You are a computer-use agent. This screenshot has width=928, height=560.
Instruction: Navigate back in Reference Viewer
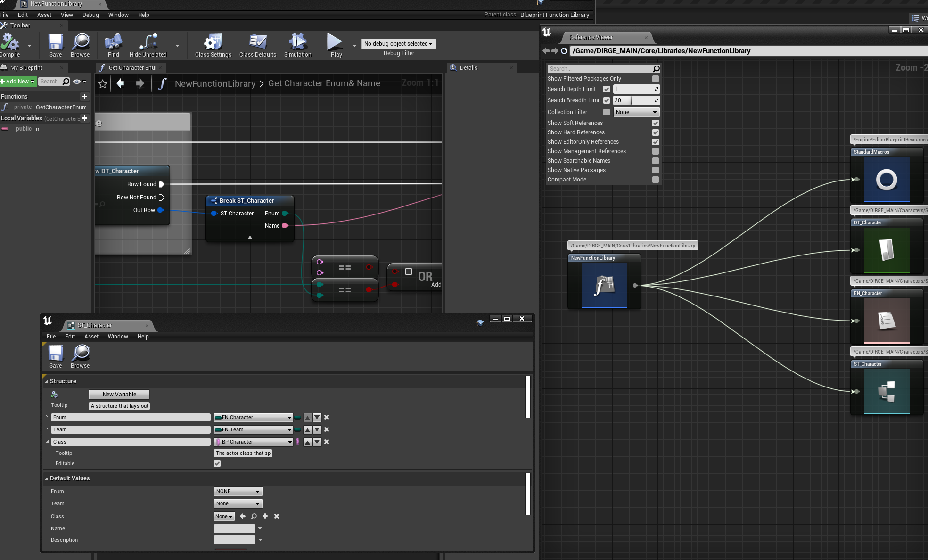pyautogui.click(x=546, y=51)
